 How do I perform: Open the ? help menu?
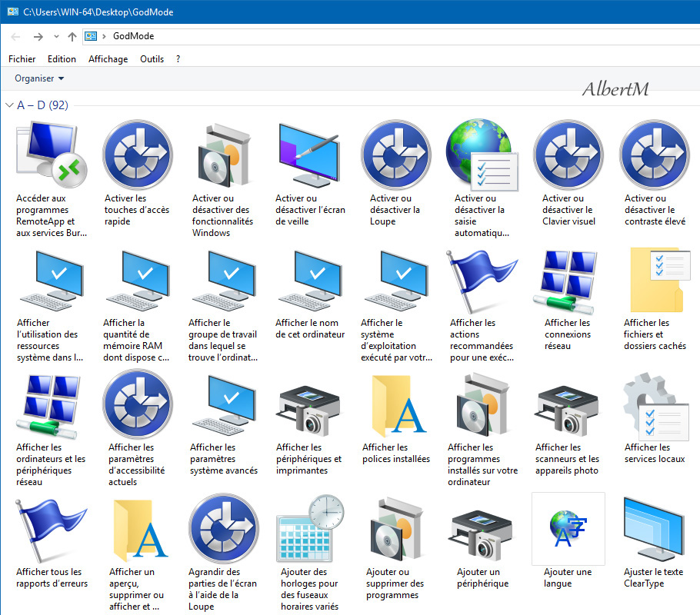(178, 59)
